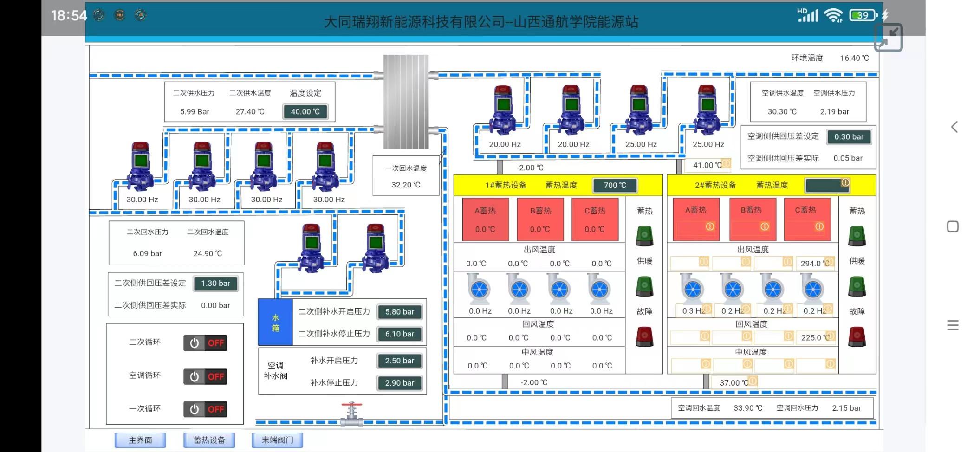Click the red 故障 indicator light for 1#蓄热设备

(644, 336)
